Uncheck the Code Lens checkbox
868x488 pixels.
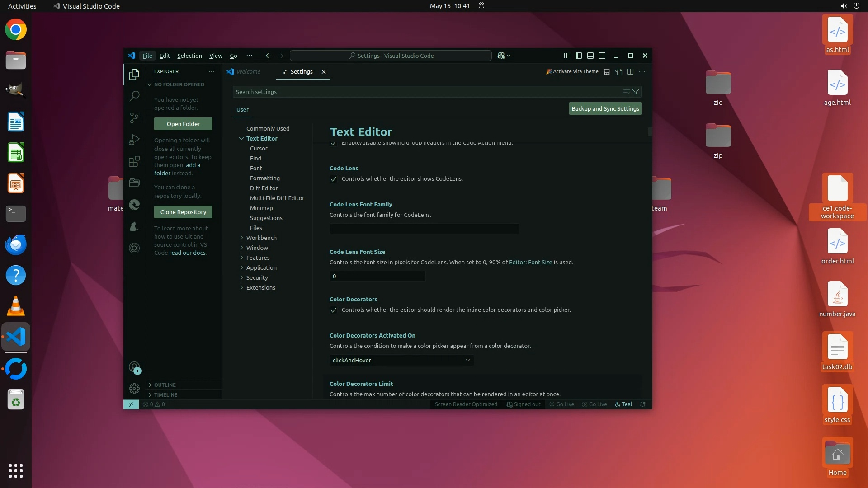pos(334,179)
